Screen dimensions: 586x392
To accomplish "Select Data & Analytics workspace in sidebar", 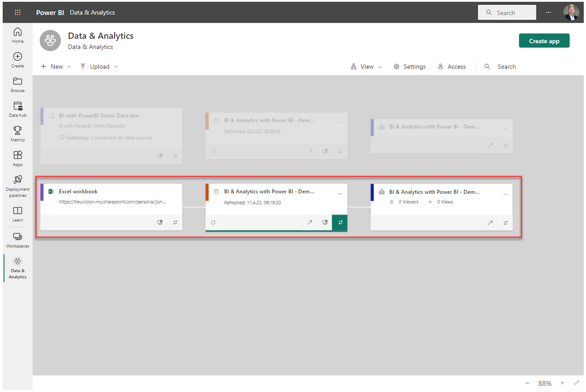I will [x=17, y=268].
